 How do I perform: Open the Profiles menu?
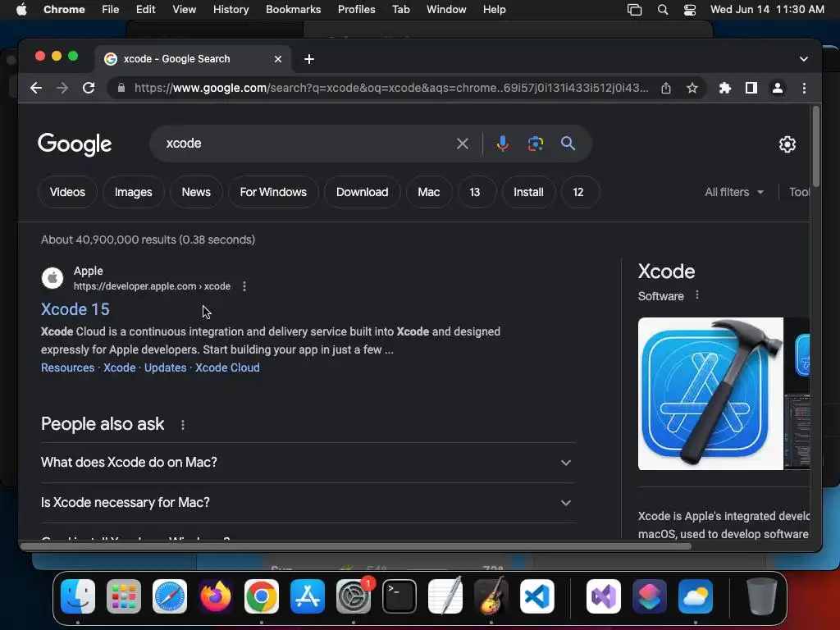356,10
